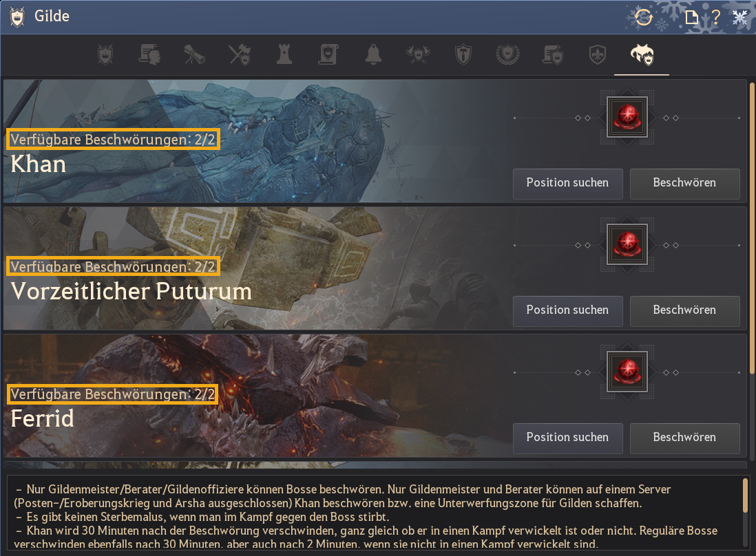Select the crossed axes and shield tab
The height and width of the screenshot is (556, 756).
239,54
